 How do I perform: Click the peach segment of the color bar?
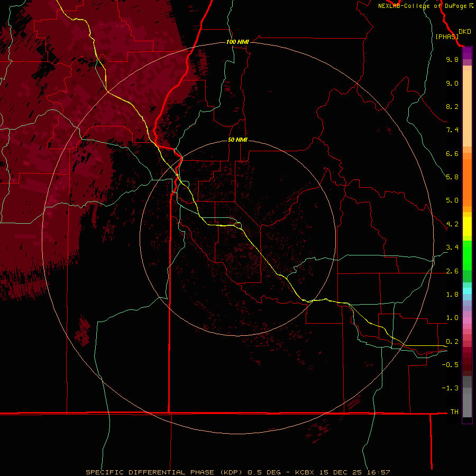(x=467, y=108)
